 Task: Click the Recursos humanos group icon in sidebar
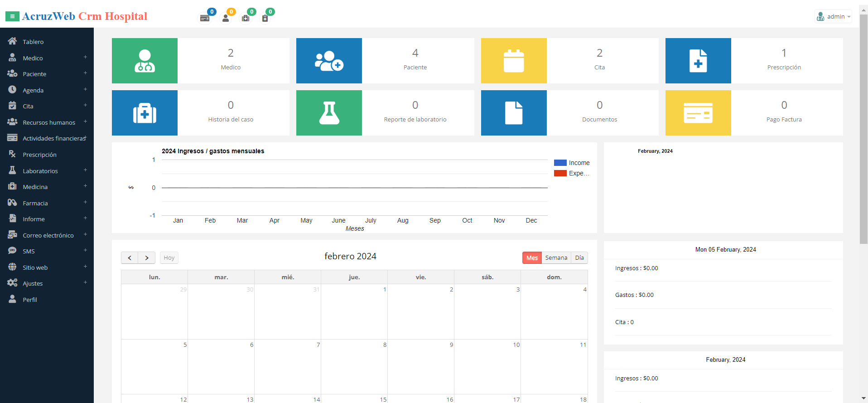(x=12, y=122)
